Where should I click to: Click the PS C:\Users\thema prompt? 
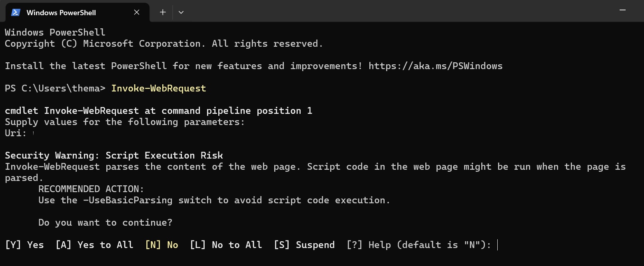(x=55, y=88)
